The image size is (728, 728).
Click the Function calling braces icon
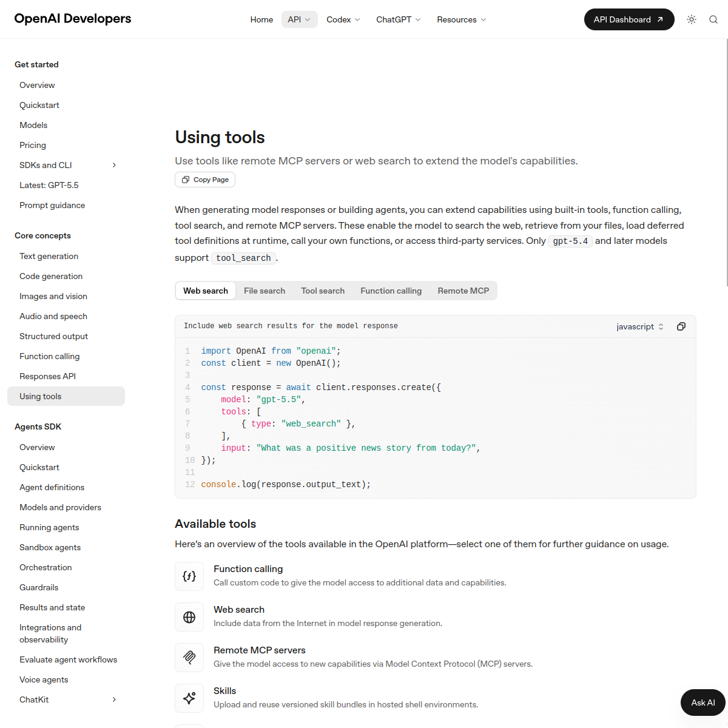point(189,576)
